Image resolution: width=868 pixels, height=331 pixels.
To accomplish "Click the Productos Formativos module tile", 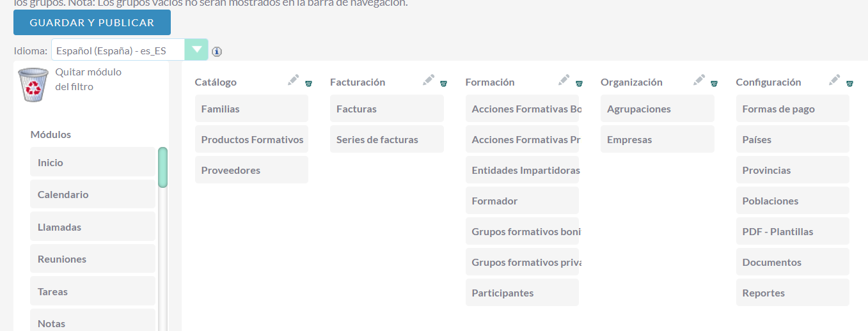I will point(251,139).
